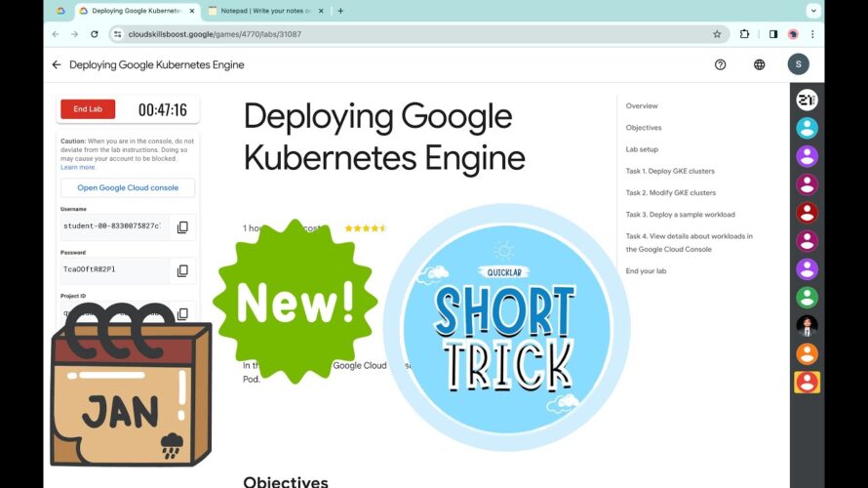Copy the Password with its copy icon
The width and height of the screenshot is (868, 488).
182,270
